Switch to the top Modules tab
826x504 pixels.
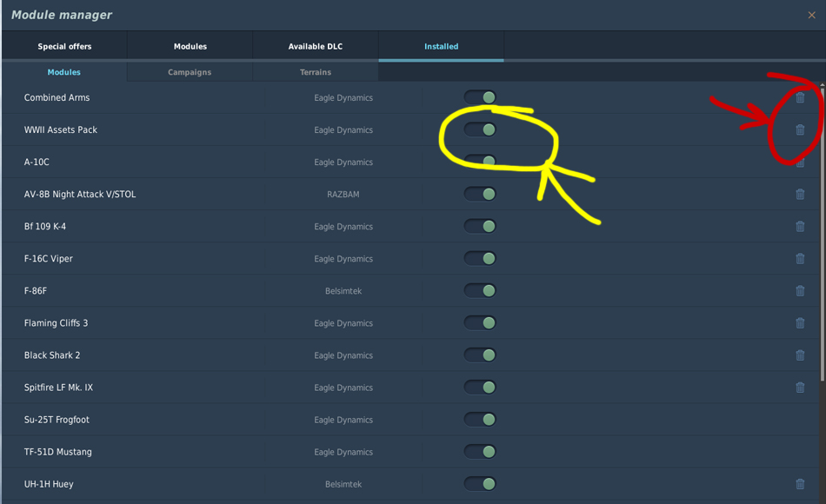pyautogui.click(x=190, y=46)
